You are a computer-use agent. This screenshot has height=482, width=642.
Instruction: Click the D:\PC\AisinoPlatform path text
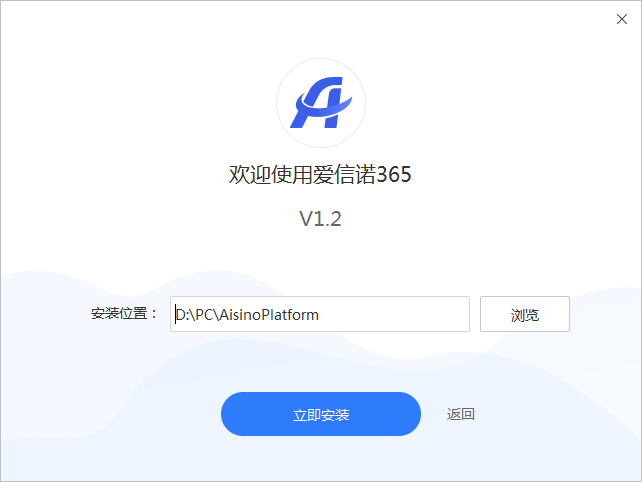pos(247,315)
